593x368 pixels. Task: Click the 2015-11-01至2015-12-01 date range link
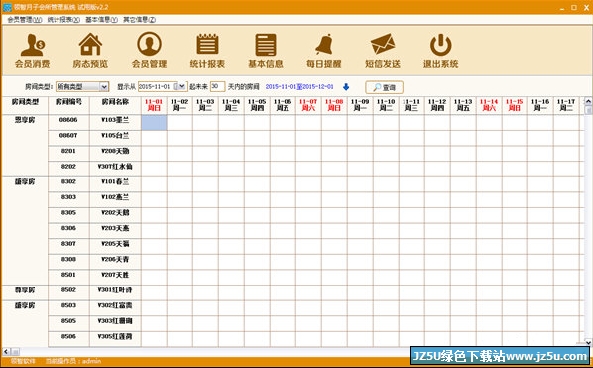pyautogui.click(x=300, y=87)
